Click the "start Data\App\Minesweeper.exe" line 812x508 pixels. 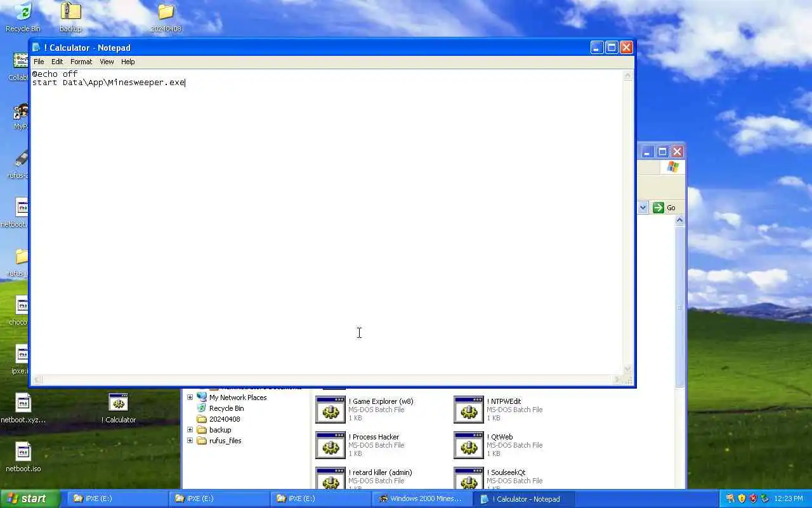click(x=108, y=83)
